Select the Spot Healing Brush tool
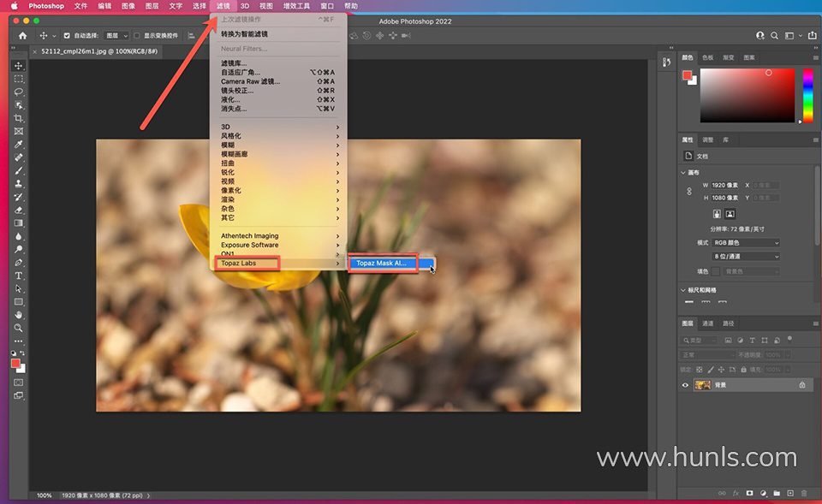 (x=18, y=157)
